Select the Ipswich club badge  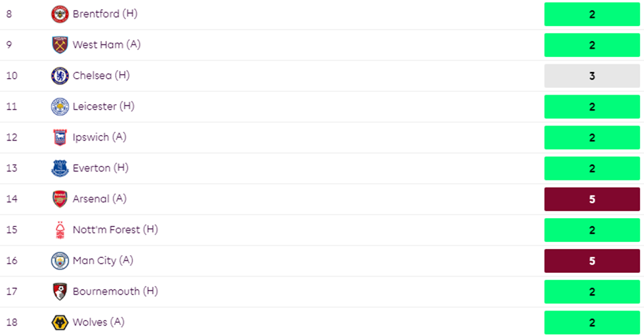click(60, 137)
